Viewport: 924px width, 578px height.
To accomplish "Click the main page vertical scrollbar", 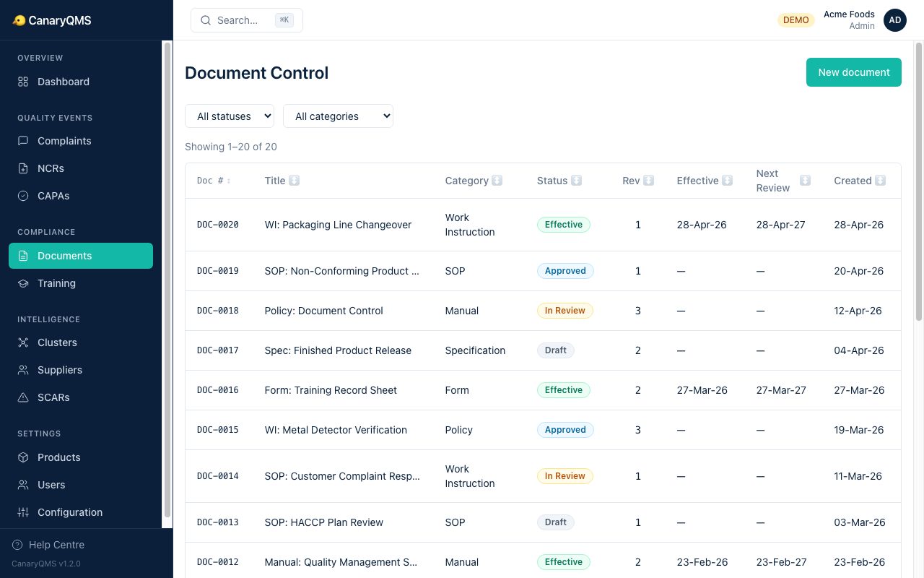I will 919,181.
